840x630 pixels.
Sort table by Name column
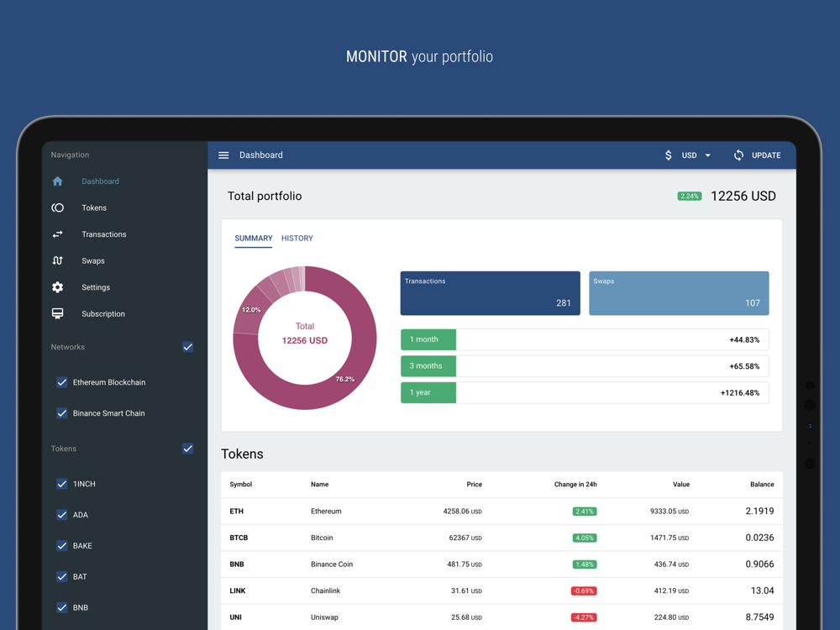coord(320,485)
